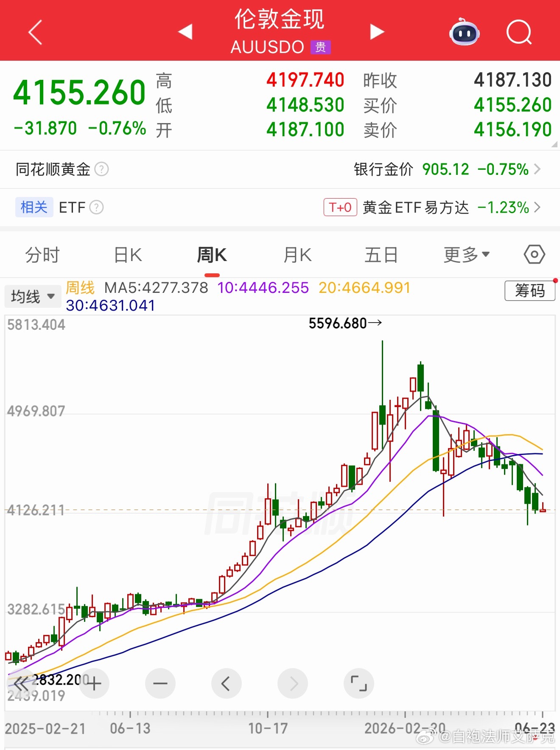Tap the T+0 badge
Viewport: 560px width, 750px height.
340,207
